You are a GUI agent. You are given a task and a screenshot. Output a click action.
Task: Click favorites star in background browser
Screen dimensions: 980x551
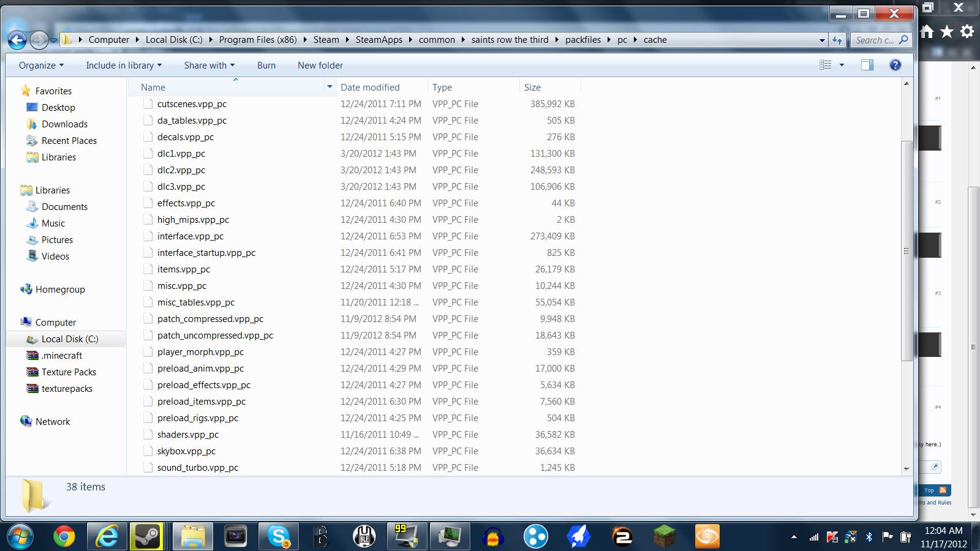(947, 32)
